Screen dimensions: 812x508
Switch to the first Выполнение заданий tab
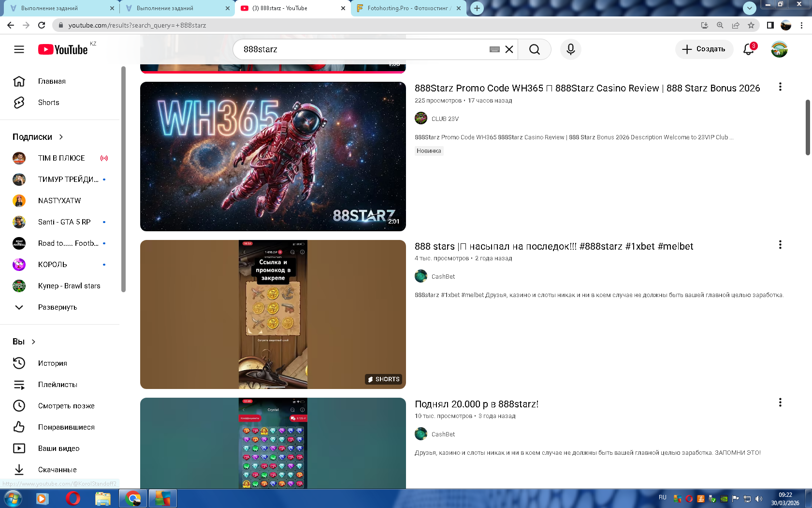click(61, 8)
